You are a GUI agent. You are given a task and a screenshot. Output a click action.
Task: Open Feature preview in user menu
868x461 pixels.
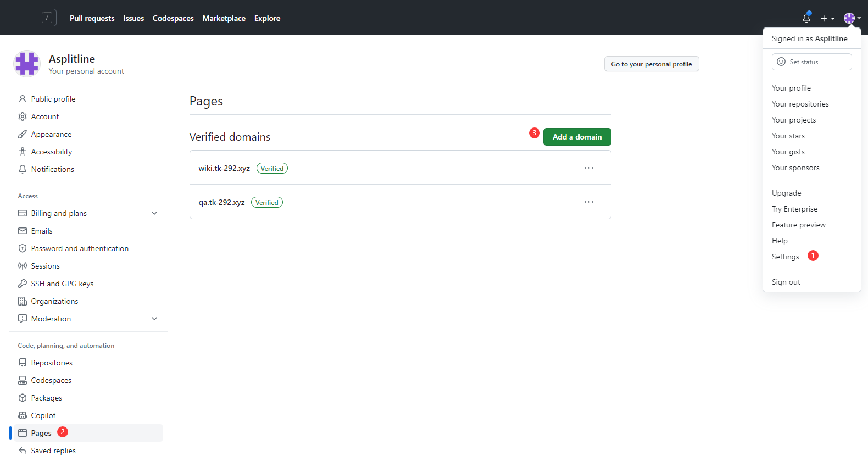(x=799, y=225)
